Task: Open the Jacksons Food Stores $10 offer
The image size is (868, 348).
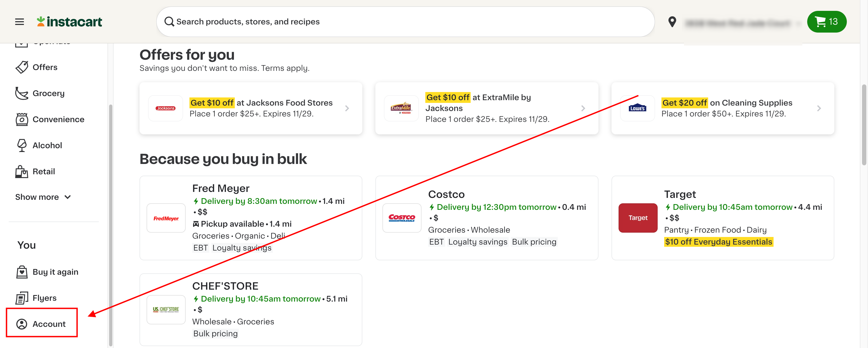Action: click(x=251, y=108)
